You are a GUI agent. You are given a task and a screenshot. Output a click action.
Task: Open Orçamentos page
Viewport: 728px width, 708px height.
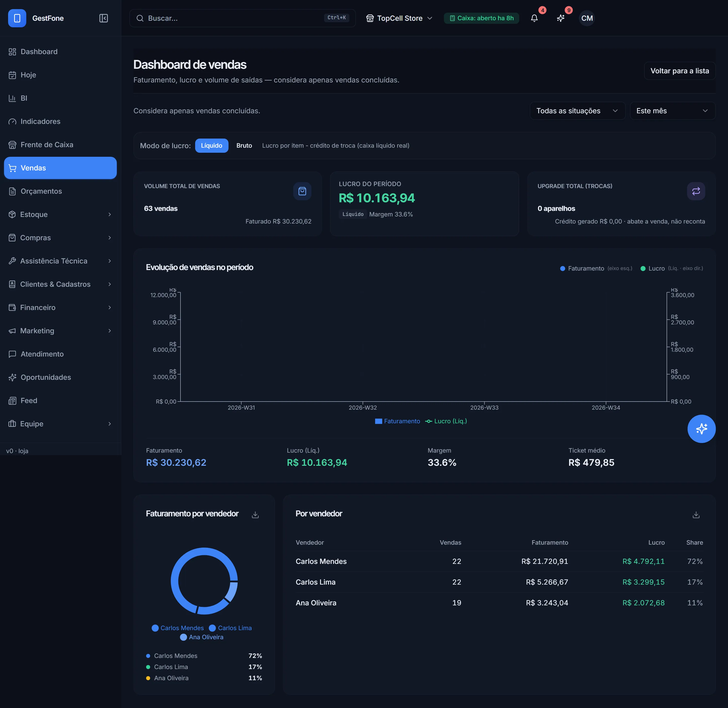pos(60,191)
